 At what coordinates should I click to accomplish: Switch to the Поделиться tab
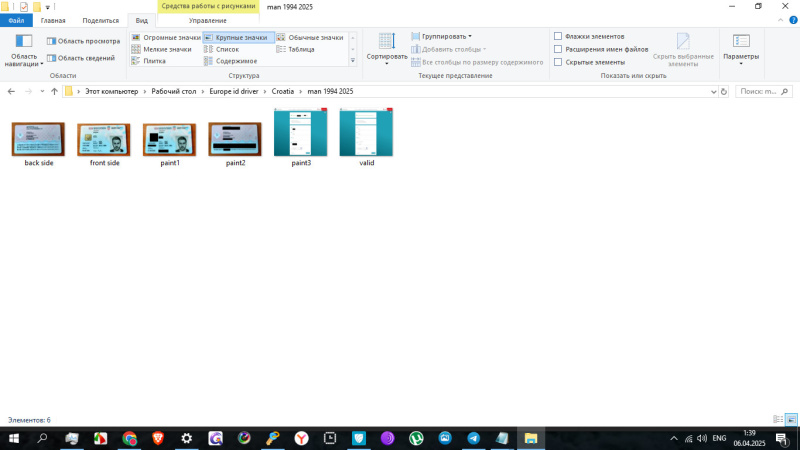pyautogui.click(x=100, y=20)
